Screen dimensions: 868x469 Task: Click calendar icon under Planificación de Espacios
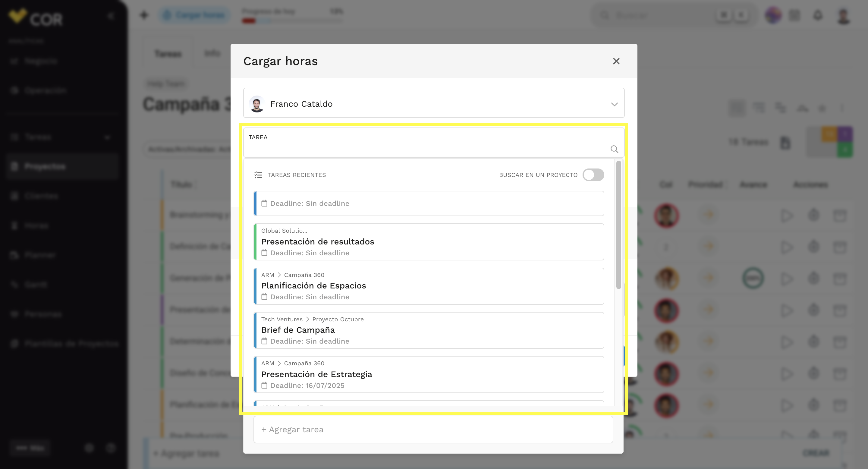tap(264, 297)
